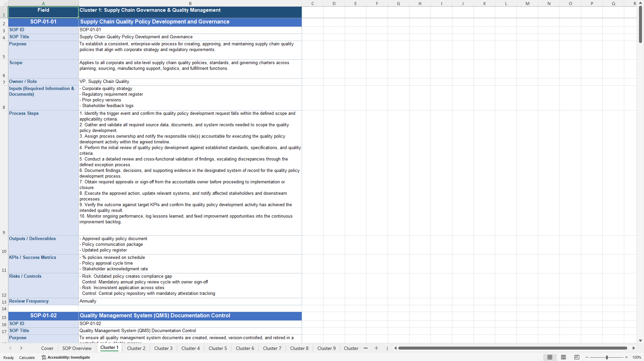Switch to Cluster 7 sheet tab

pos(272,348)
